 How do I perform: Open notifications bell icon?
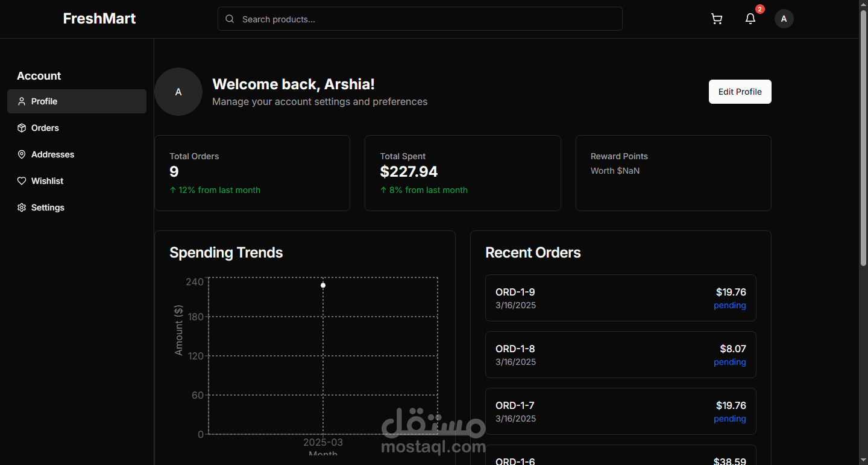click(750, 19)
